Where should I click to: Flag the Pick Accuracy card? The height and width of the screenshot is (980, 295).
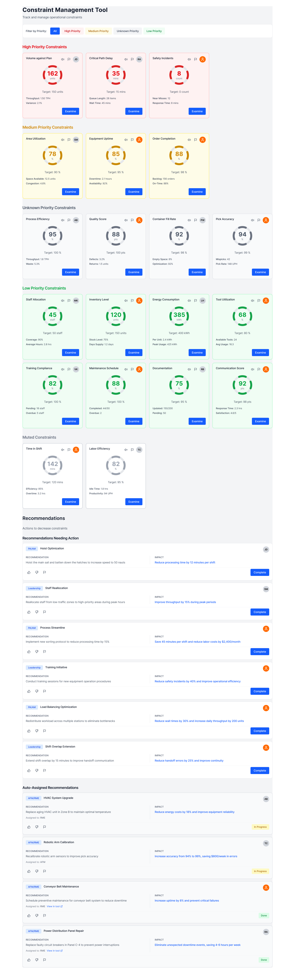(259, 220)
